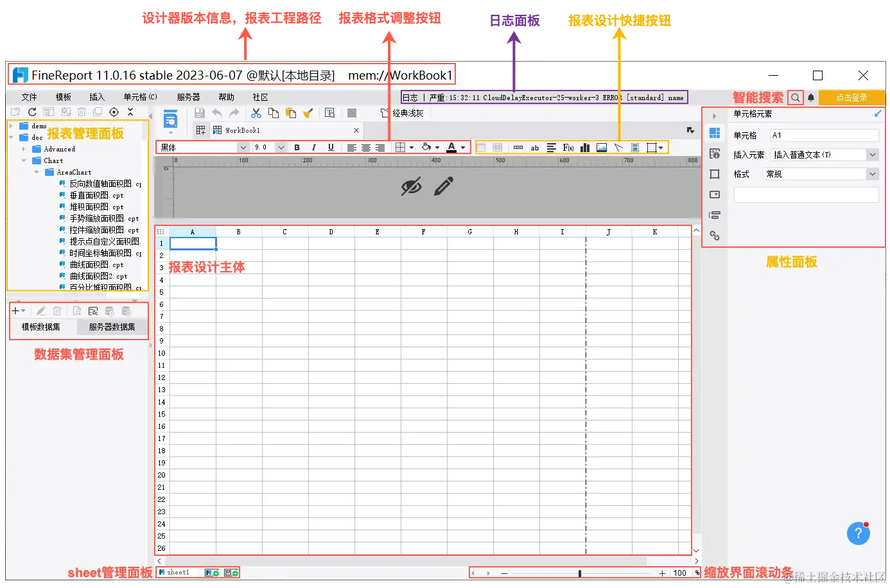Insert chart bar icon

coord(585,148)
